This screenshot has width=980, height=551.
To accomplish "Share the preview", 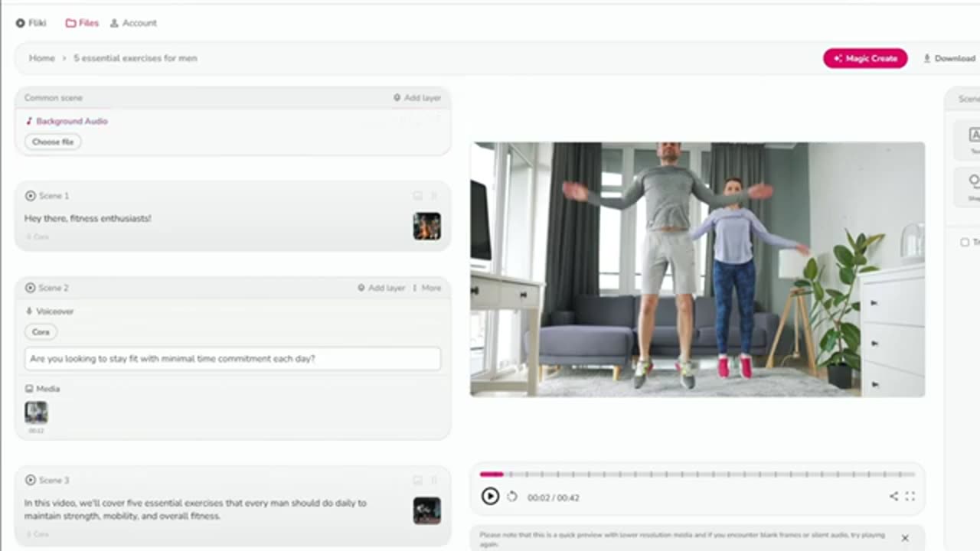I will (x=893, y=496).
